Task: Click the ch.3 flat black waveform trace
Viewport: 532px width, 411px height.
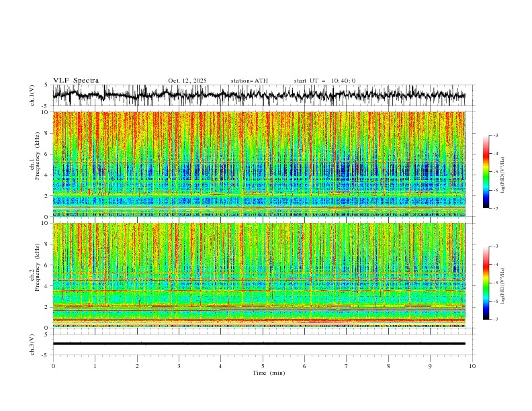Action: (259, 344)
